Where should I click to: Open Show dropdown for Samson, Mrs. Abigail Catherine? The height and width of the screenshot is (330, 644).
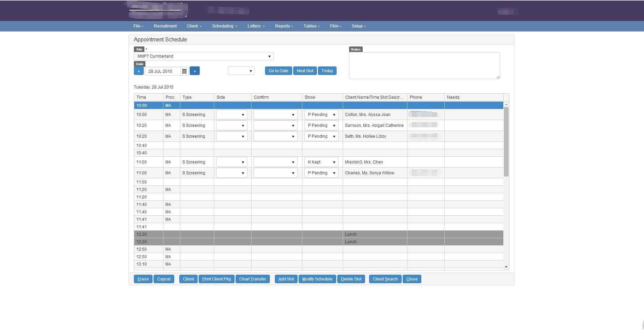click(x=321, y=125)
